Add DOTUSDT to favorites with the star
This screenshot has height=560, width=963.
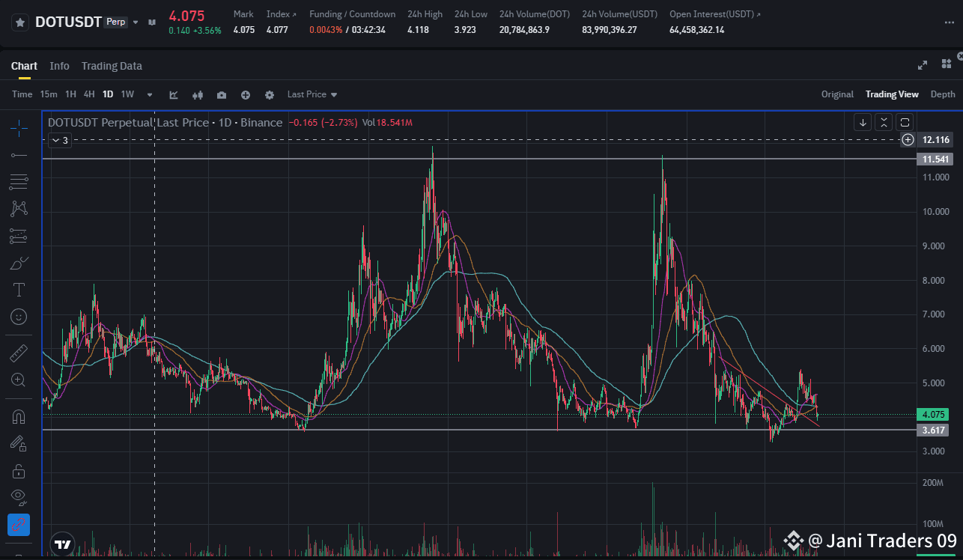[x=20, y=22]
